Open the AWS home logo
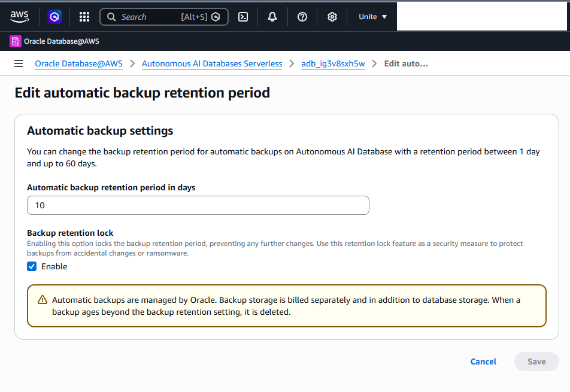The image size is (570, 392). pyautogui.click(x=19, y=17)
